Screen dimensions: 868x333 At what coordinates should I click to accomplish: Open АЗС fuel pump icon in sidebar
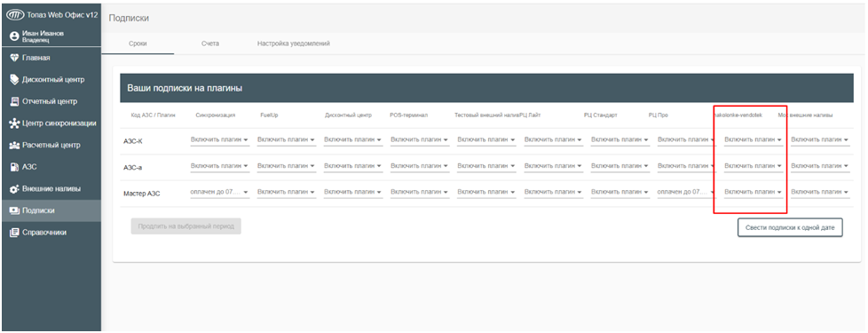point(15,167)
